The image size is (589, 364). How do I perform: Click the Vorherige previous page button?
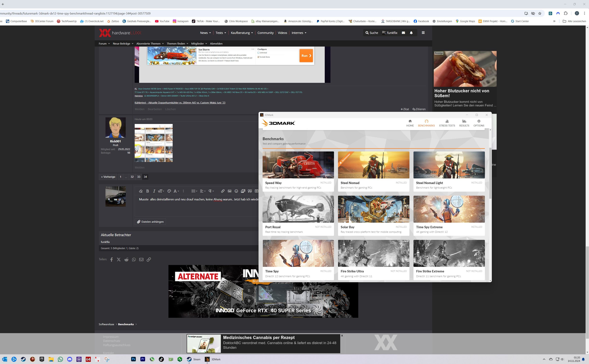108,177
